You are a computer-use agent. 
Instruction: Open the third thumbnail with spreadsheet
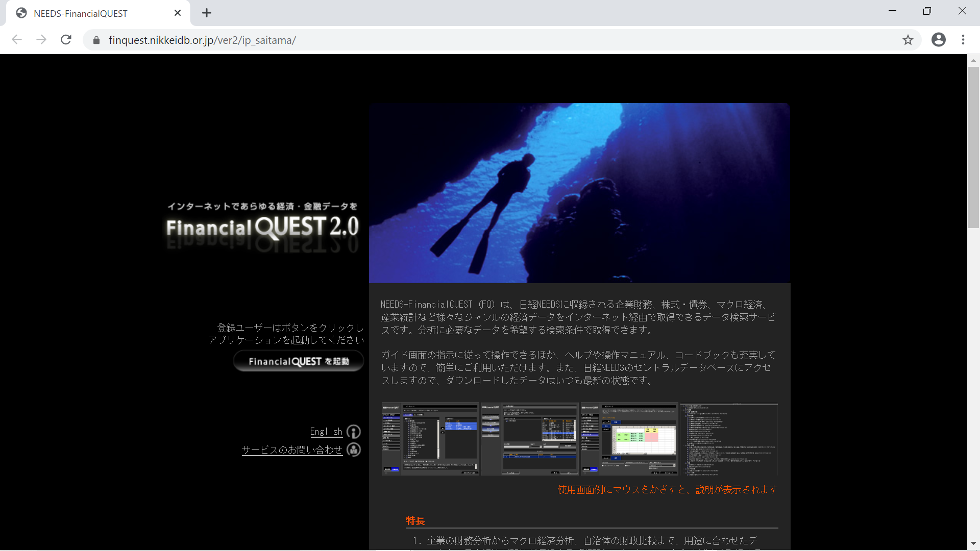point(629,439)
